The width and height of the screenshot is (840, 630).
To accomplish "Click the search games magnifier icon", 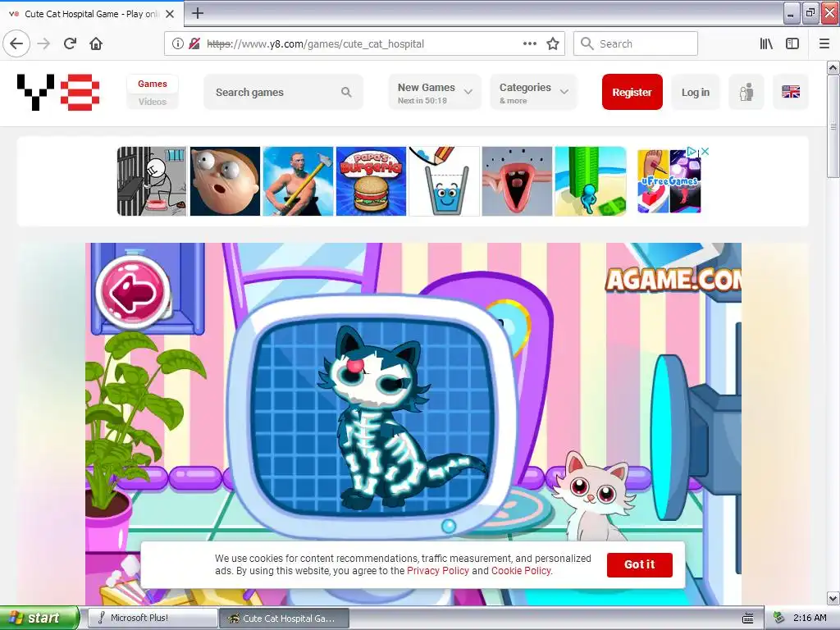I will coord(346,92).
